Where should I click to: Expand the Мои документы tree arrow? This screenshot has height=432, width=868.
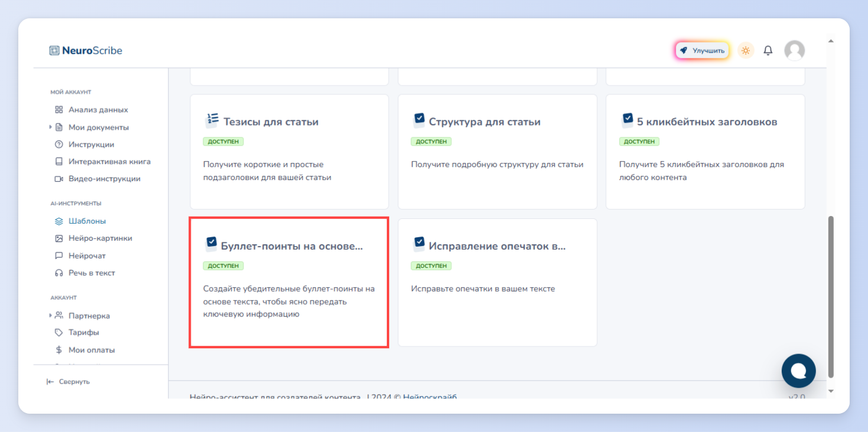51,127
